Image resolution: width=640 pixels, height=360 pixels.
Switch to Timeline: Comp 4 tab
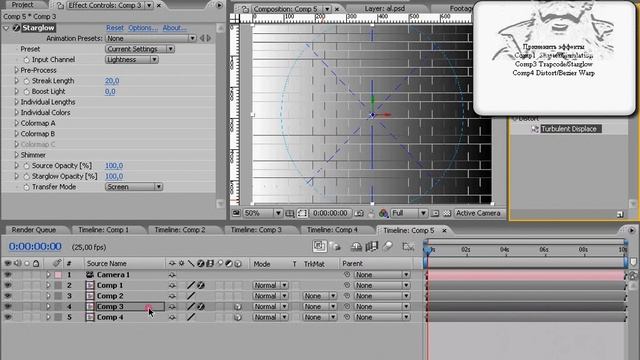click(332, 230)
